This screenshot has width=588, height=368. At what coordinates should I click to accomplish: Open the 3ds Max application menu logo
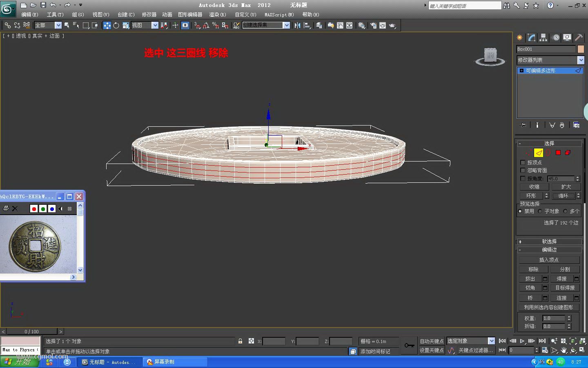pos(8,9)
